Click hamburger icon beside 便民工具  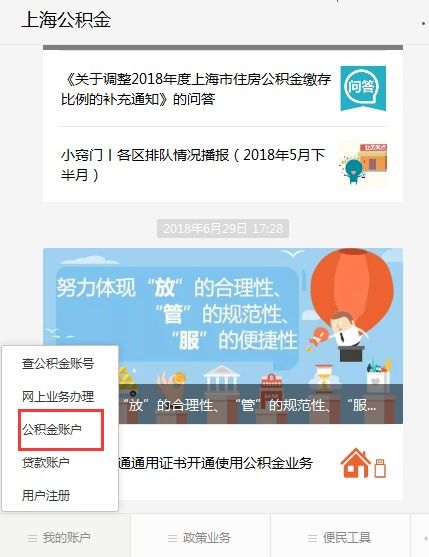(x=312, y=538)
